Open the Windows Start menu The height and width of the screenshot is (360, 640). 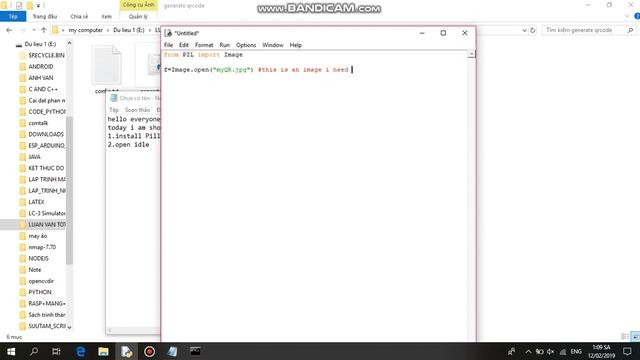point(11,351)
